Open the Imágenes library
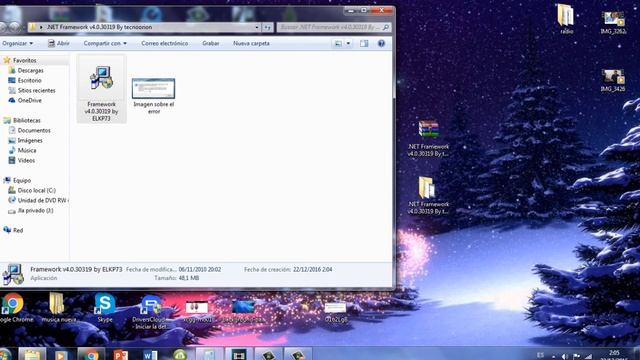The width and height of the screenshot is (640, 360). (29, 140)
